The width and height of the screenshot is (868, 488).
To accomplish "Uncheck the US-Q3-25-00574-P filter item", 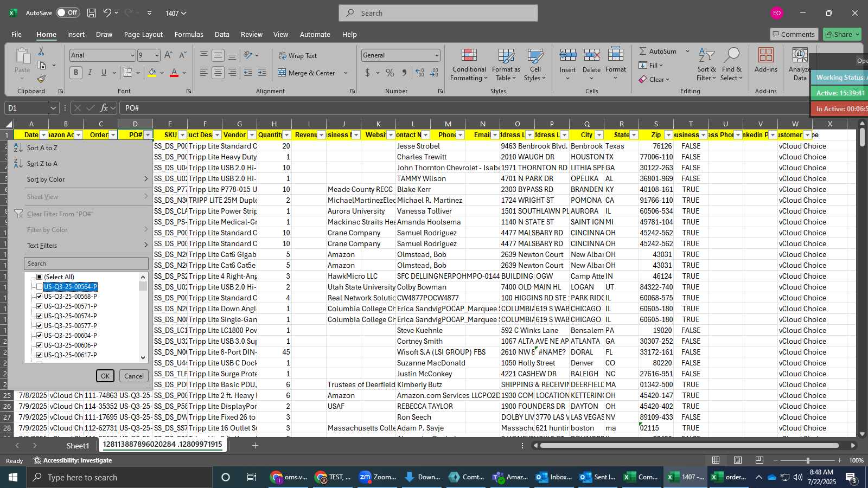I will (x=39, y=316).
